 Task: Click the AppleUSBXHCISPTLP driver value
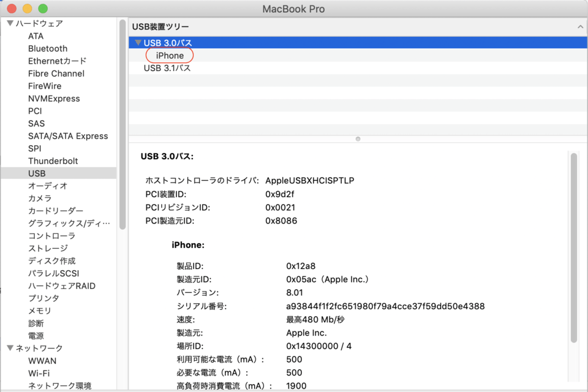tap(310, 181)
